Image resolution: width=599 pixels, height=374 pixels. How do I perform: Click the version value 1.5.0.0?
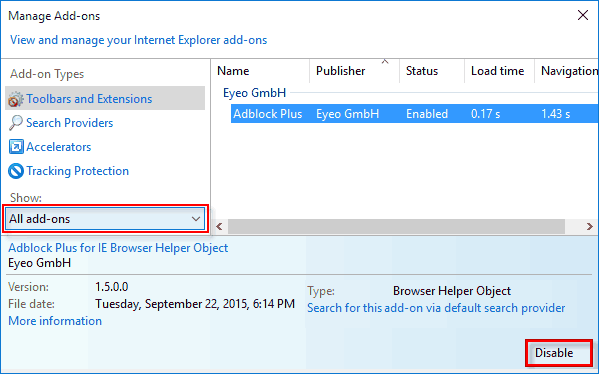112,287
